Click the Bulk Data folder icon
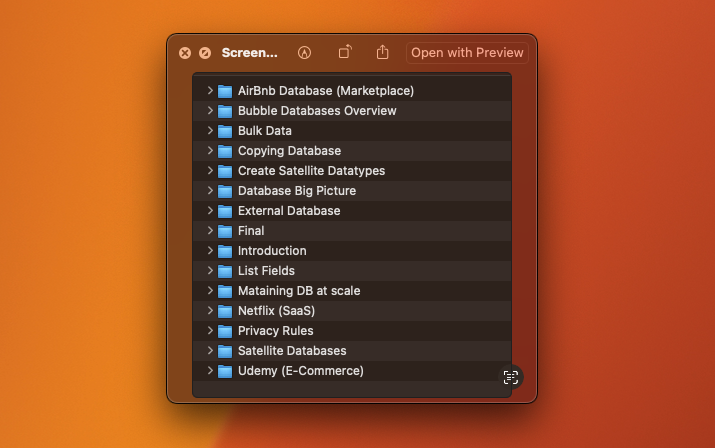The width and height of the screenshot is (715, 448). pos(225,131)
